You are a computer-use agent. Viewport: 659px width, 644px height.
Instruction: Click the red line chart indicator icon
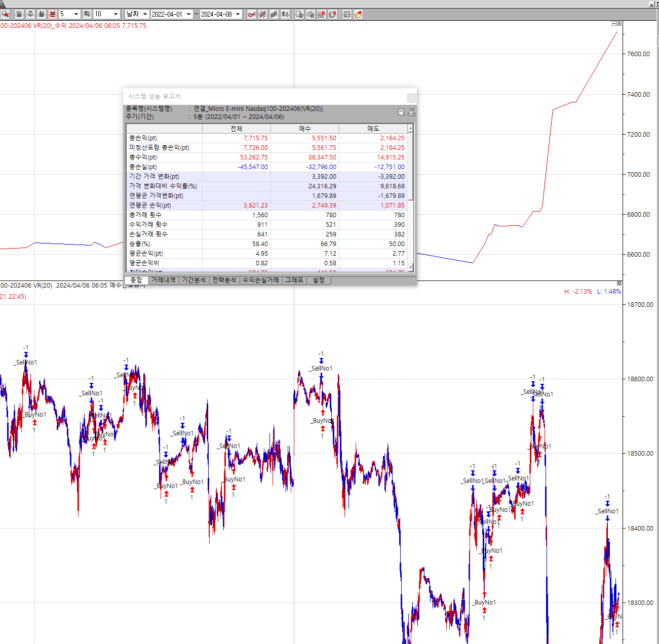pyautogui.click(x=252, y=14)
